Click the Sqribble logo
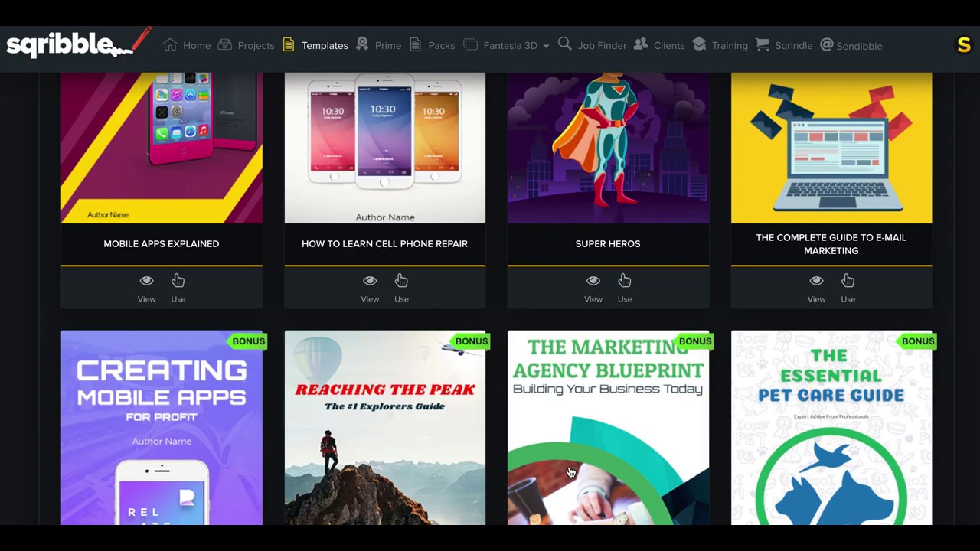The image size is (980, 551). 79,44
